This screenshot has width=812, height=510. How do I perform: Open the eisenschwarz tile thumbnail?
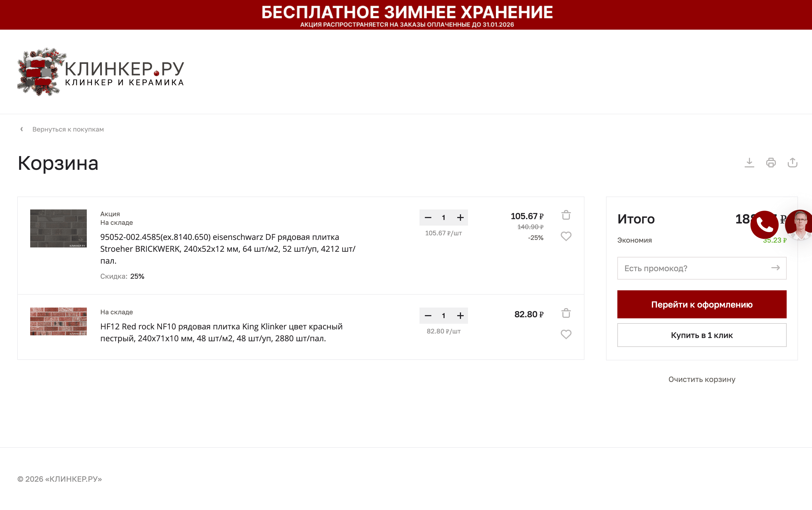pyautogui.click(x=58, y=229)
